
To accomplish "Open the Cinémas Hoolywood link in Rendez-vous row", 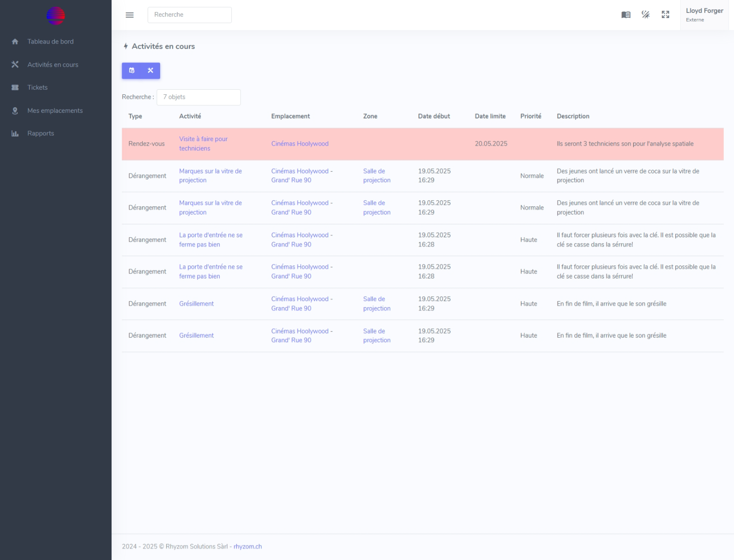I will click(x=300, y=144).
